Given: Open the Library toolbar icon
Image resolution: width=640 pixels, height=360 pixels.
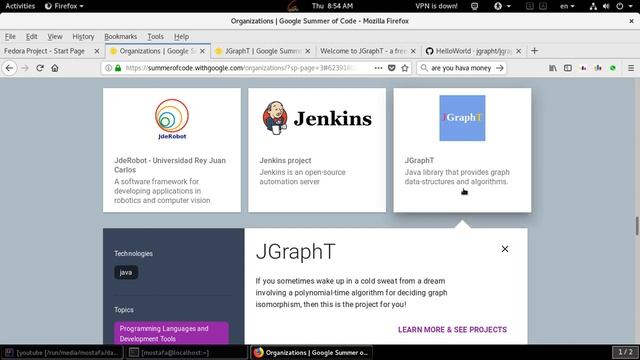Looking at the screenshot, I should pyautogui.click(x=553, y=68).
